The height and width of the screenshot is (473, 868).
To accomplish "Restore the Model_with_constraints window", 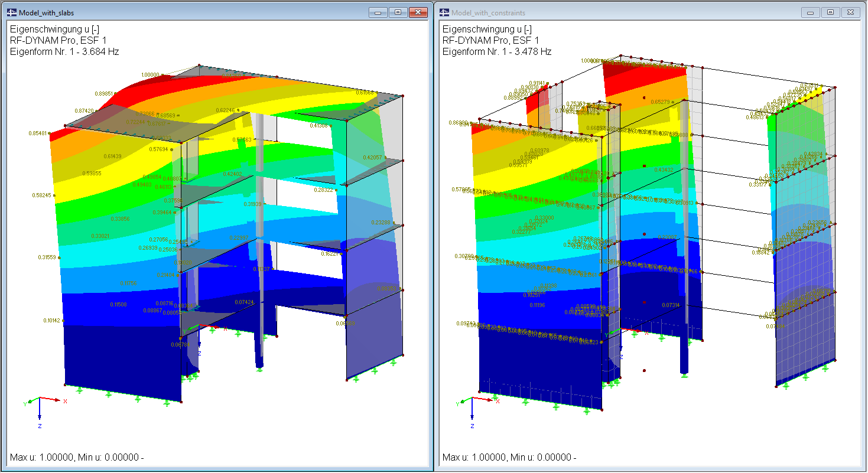I will (831, 11).
